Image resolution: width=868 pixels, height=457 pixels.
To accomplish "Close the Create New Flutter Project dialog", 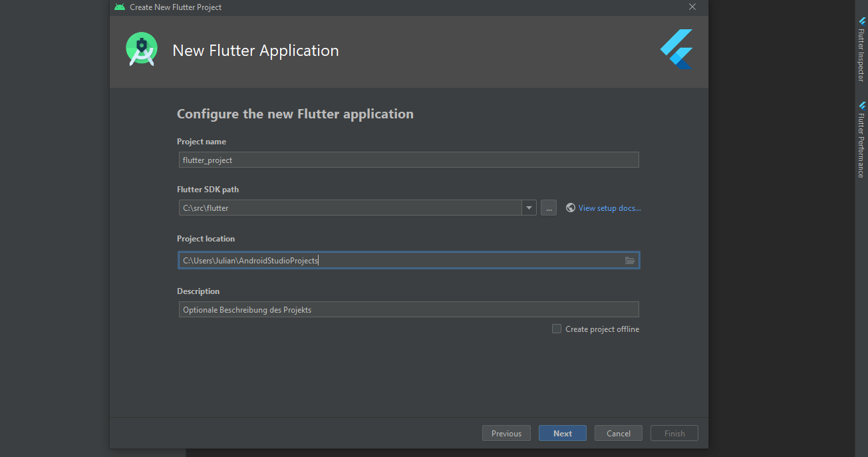I will tap(692, 7).
